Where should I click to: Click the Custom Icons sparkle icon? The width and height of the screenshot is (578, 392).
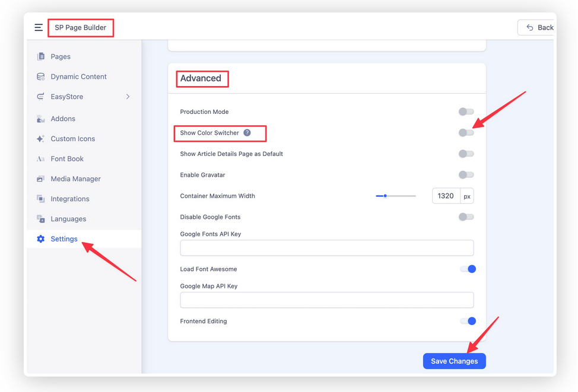tap(40, 139)
